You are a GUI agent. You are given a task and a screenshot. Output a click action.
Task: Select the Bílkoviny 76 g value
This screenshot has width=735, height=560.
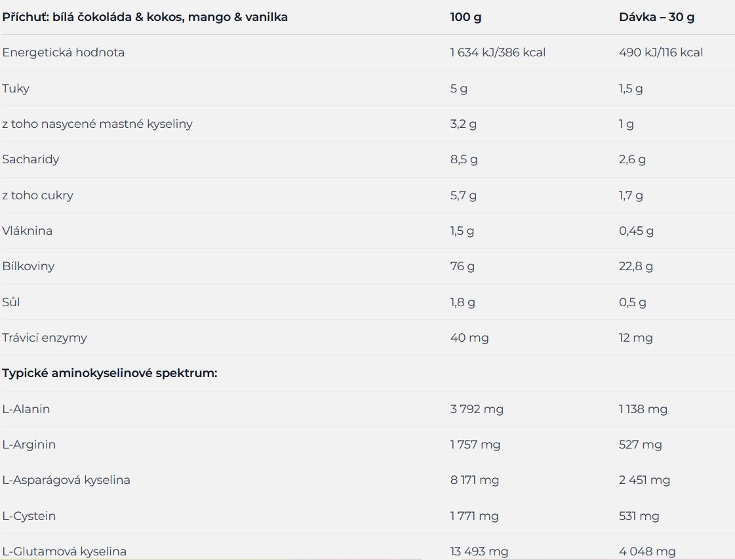click(462, 266)
